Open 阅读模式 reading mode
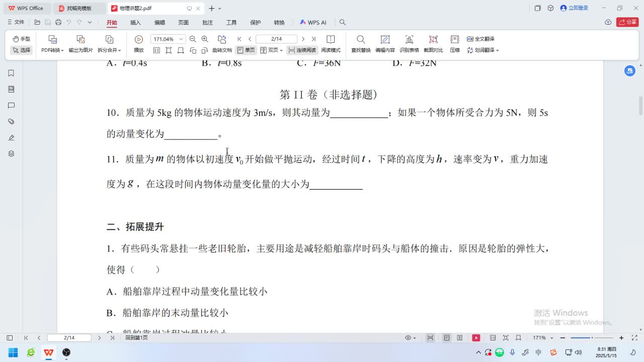The width and height of the screenshot is (644, 362). coord(331,44)
